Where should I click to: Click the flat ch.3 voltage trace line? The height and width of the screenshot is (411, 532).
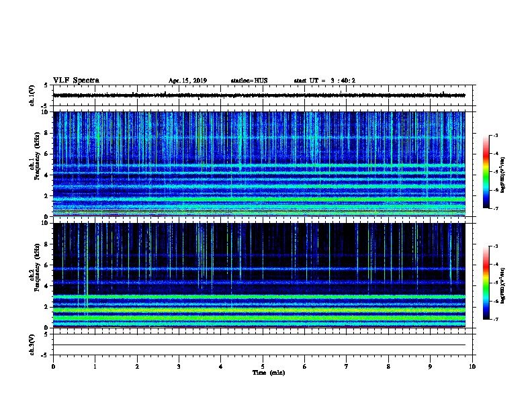259,345
